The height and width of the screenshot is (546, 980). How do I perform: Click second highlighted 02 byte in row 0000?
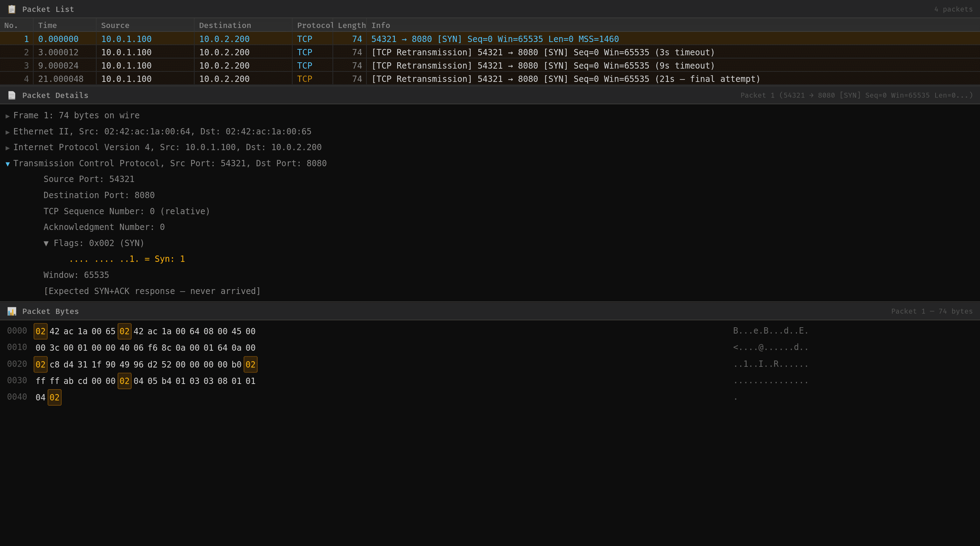(x=124, y=331)
